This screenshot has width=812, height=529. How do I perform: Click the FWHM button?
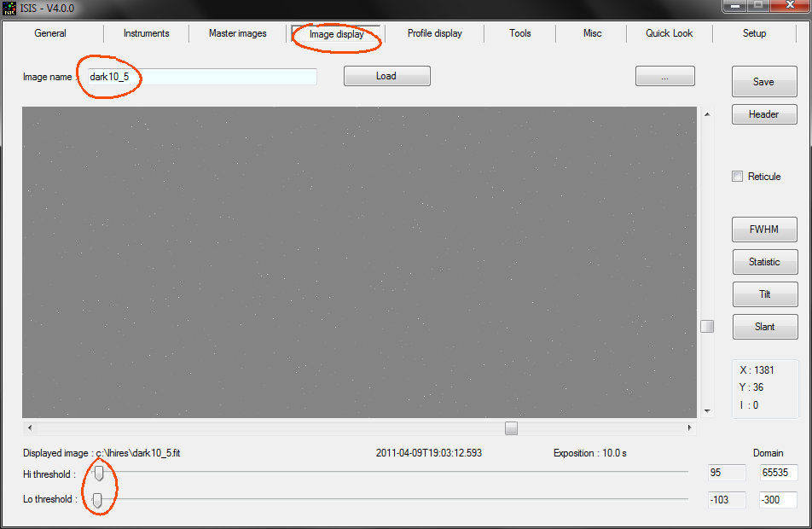pyautogui.click(x=764, y=230)
